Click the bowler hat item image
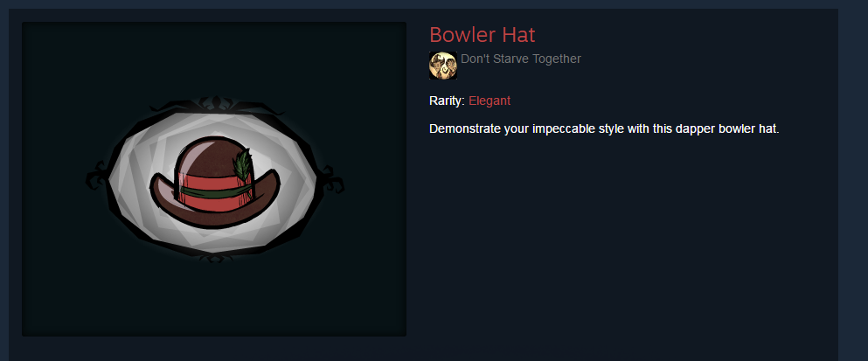The height and width of the screenshot is (361, 868). click(215, 180)
